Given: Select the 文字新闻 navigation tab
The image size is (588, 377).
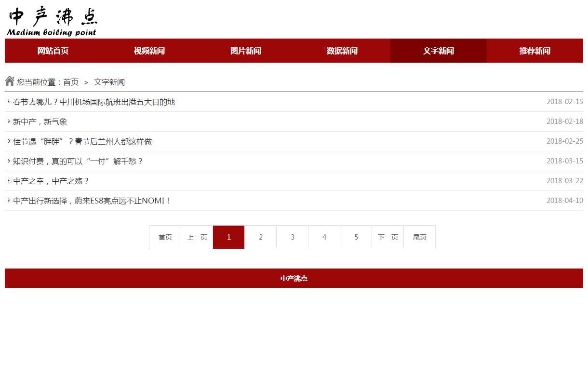Looking at the screenshot, I should (x=439, y=51).
